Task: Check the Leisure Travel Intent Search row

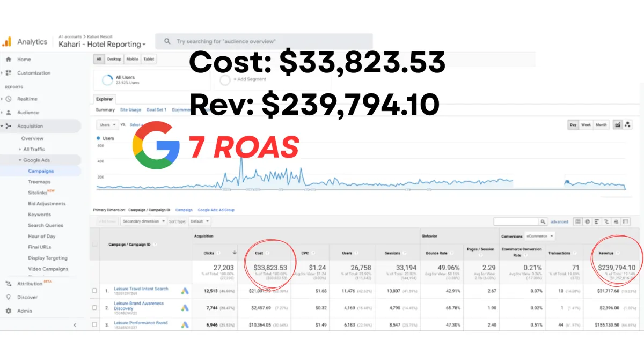Action: tap(95, 291)
